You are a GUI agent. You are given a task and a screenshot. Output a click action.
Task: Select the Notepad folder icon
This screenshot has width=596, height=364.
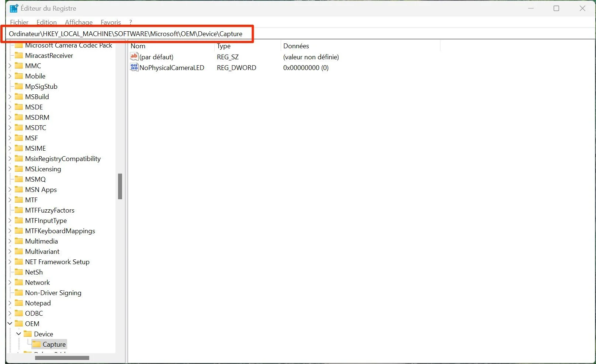point(19,303)
